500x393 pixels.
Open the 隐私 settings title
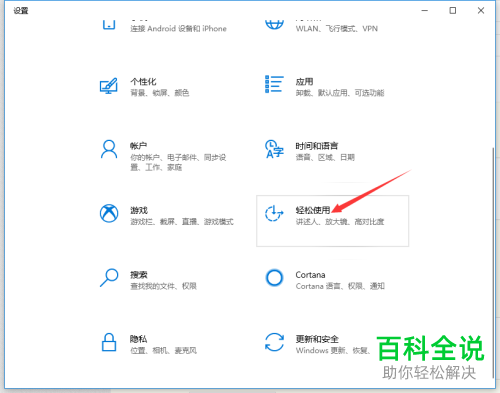coord(138,339)
